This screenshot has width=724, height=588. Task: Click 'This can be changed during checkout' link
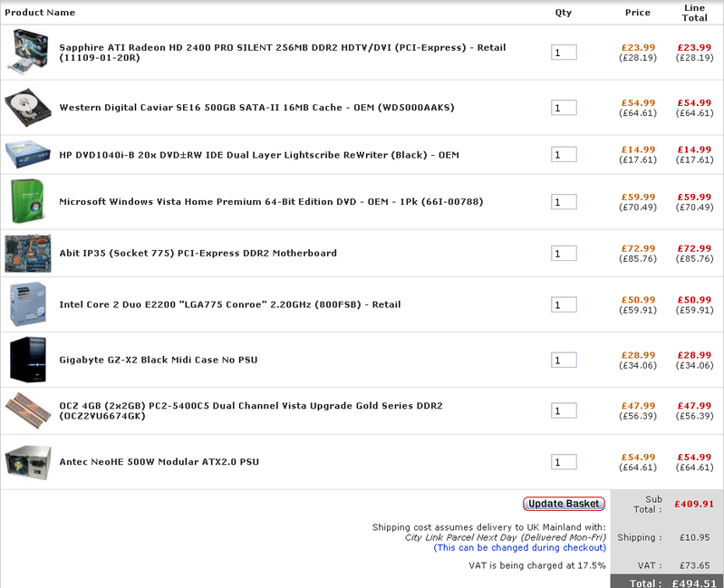pos(519,547)
